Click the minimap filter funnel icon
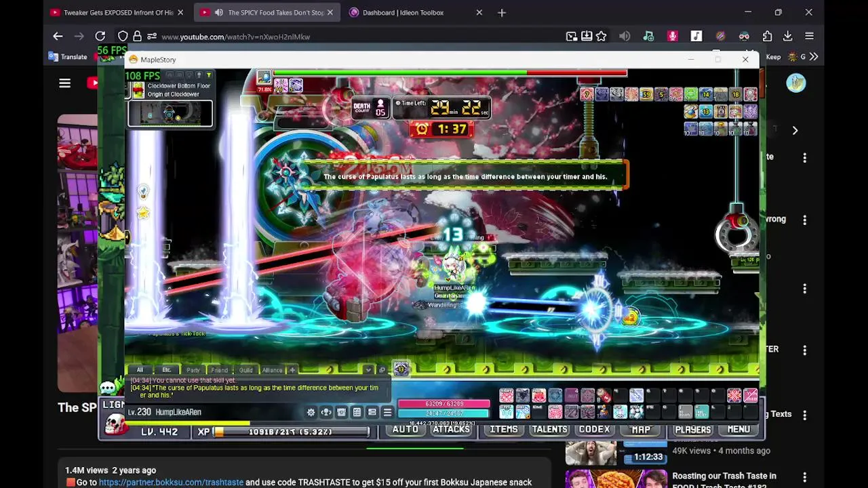868x488 pixels. click(x=209, y=75)
